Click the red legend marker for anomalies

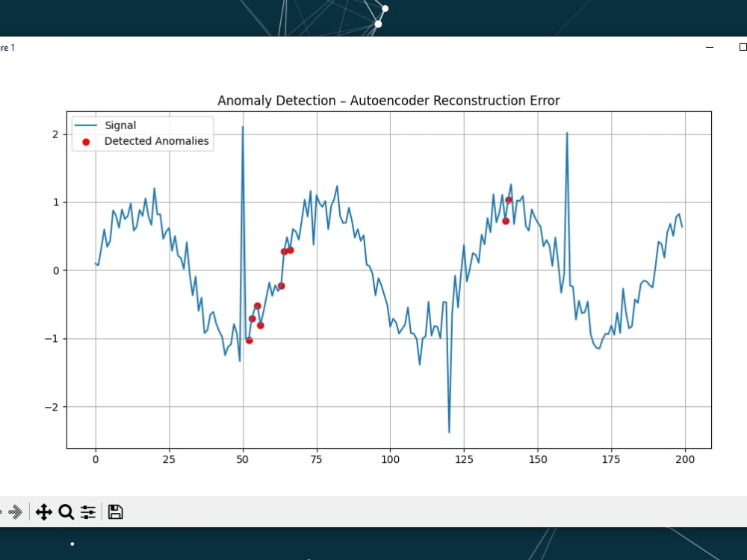pos(86,142)
